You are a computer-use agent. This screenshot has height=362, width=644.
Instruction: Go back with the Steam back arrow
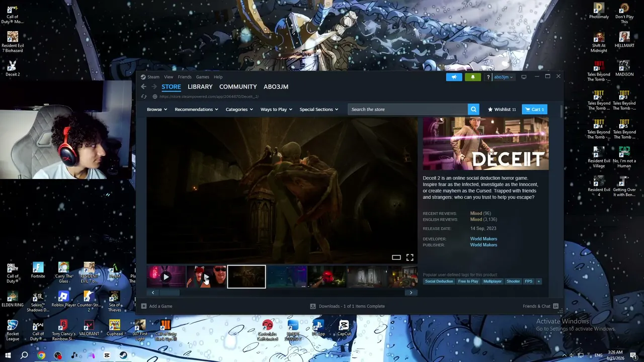coord(143,87)
